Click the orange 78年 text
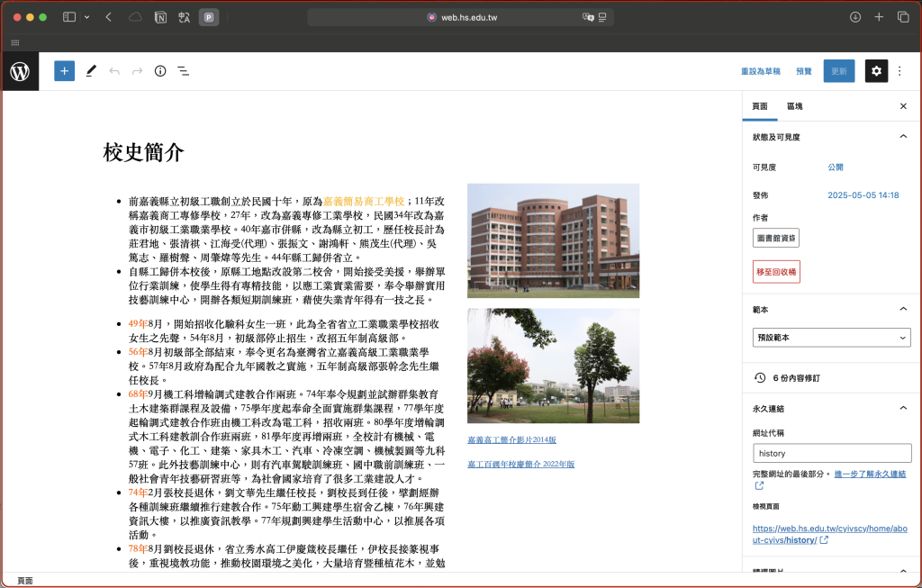 point(138,548)
